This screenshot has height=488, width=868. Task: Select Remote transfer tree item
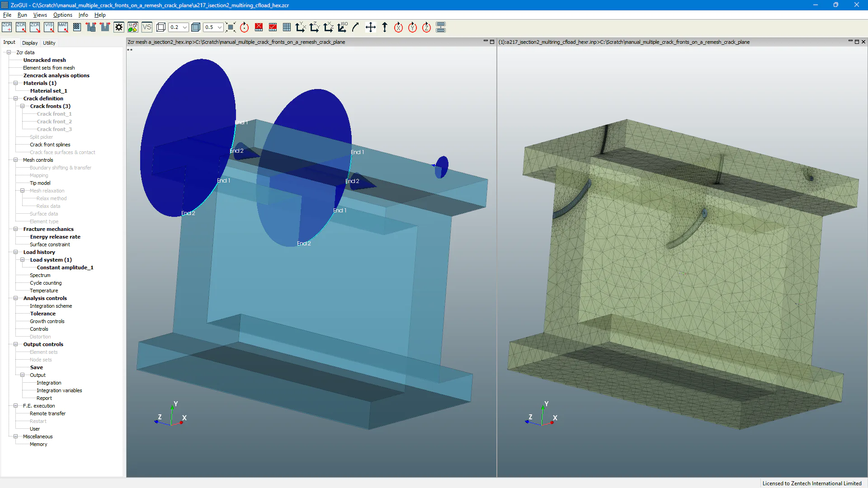pos(47,413)
